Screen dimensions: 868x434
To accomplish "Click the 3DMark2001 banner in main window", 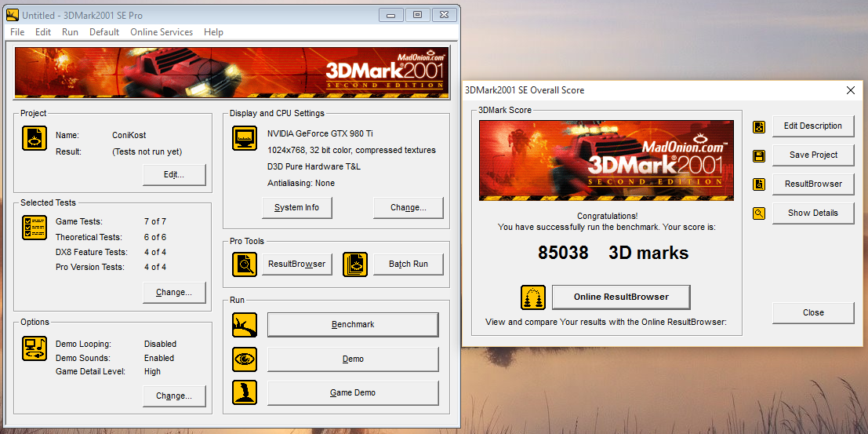I will coord(231,72).
